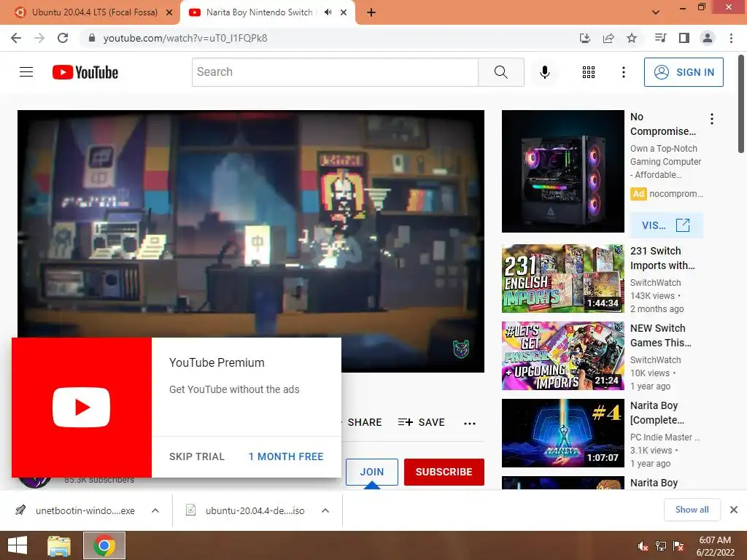
Task: Close the Ubuntu 20.04.4 LTS tab
Action: pos(169,12)
